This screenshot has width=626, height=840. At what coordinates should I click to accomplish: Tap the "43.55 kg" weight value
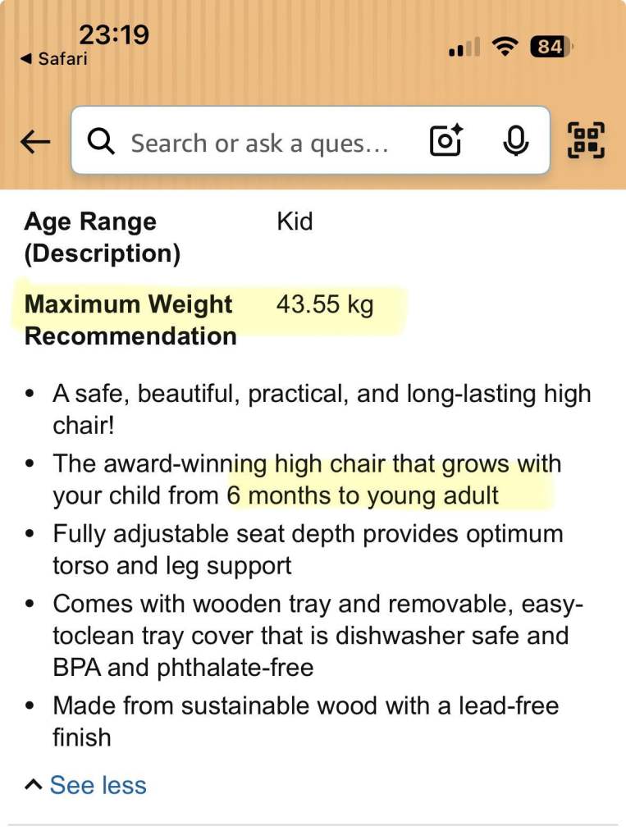325,304
